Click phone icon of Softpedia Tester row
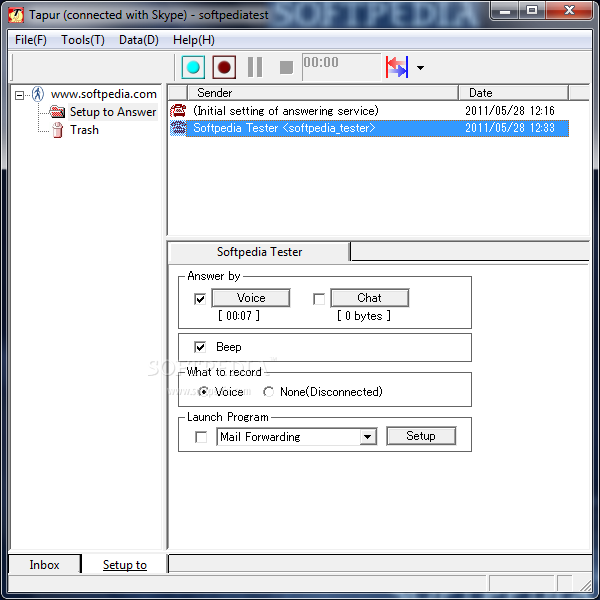The width and height of the screenshot is (600, 600). click(178, 128)
